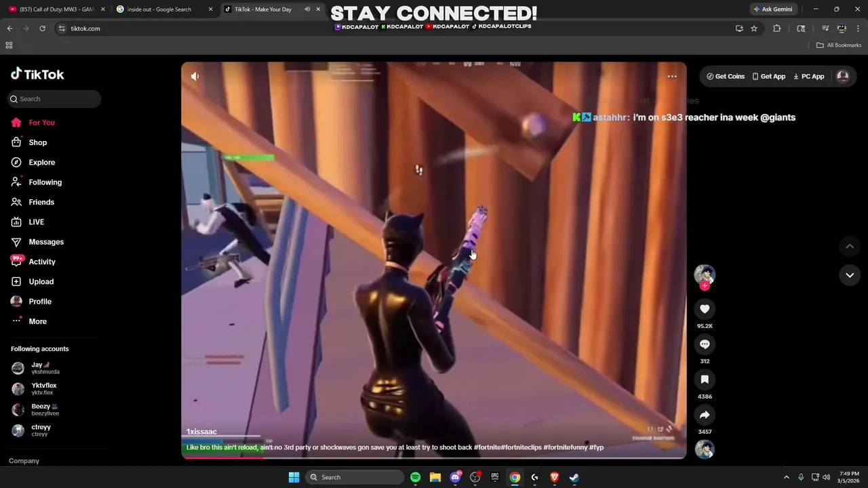Viewport: 868px width, 488px height.
Task: Click the TikTok logo
Action: [x=37, y=75]
